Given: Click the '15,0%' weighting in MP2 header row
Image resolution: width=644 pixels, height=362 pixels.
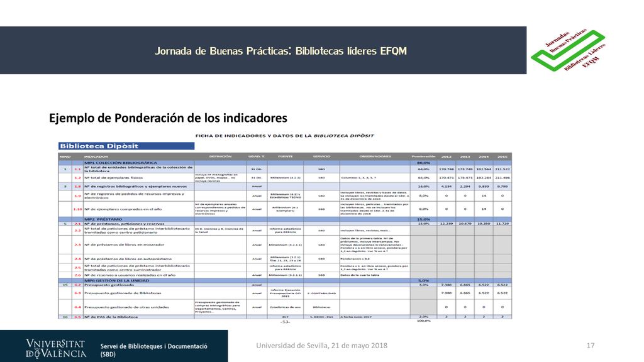Looking at the screenshot, I should click(x=423, y=219).
